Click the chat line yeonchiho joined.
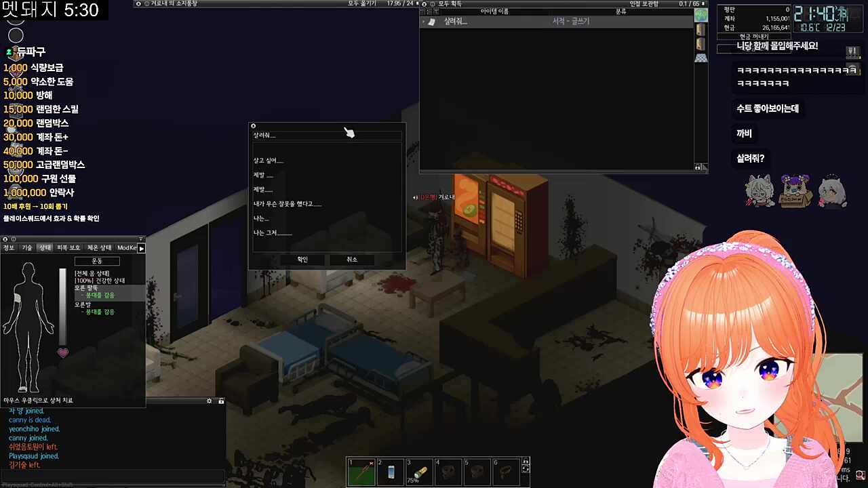This screenshot has width=868, height=488. (x=34, y=429)
